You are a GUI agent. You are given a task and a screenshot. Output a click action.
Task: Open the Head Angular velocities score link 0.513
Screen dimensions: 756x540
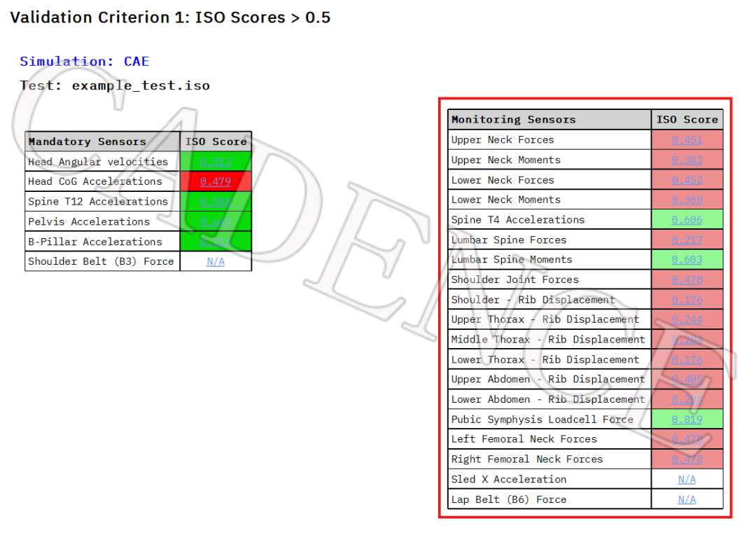pyautogui.click(x=215, y=162)
